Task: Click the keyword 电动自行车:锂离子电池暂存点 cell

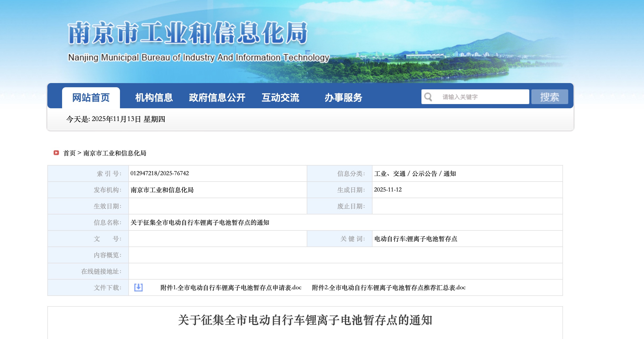Action: 415,239
